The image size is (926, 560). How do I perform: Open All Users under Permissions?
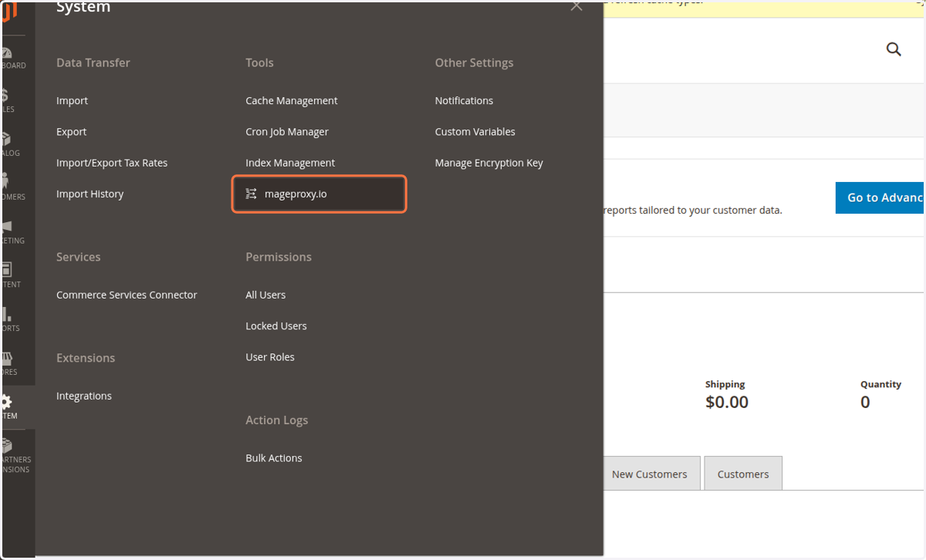[x=265, y=295]
